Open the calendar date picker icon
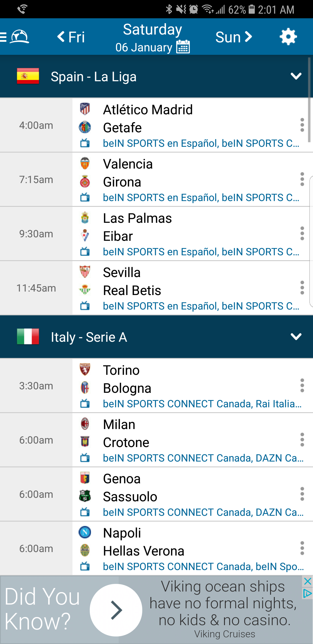Image resolution: width=313 pixels, height=644 pixels. [x=183, y=47]
